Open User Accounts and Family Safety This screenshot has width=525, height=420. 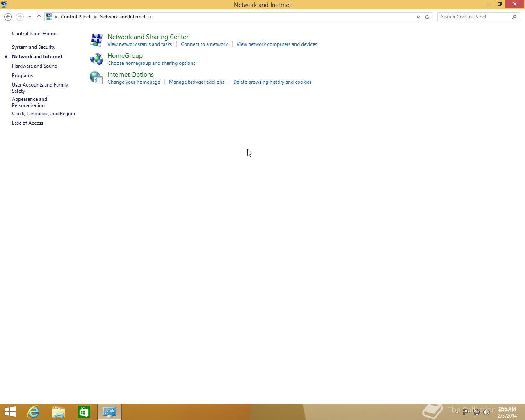pyautogui.click(x=40, y=88)
